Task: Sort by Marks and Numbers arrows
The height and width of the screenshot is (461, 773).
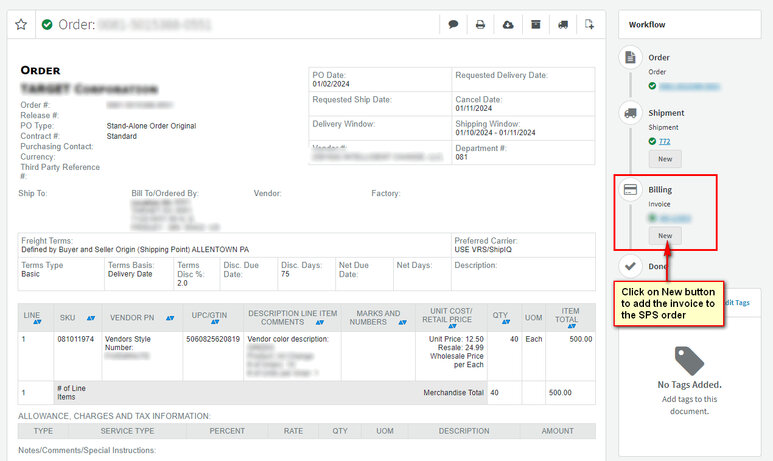Action: (402, 322)
